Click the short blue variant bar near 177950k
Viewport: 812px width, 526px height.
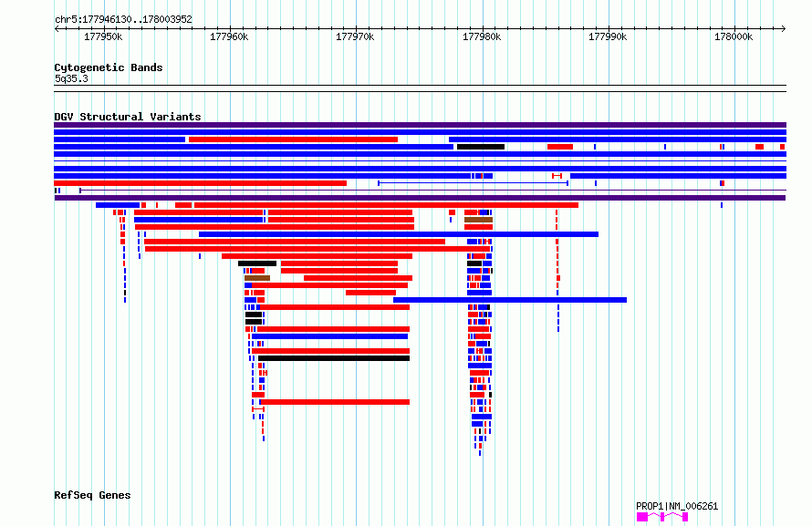coord(118,205)
